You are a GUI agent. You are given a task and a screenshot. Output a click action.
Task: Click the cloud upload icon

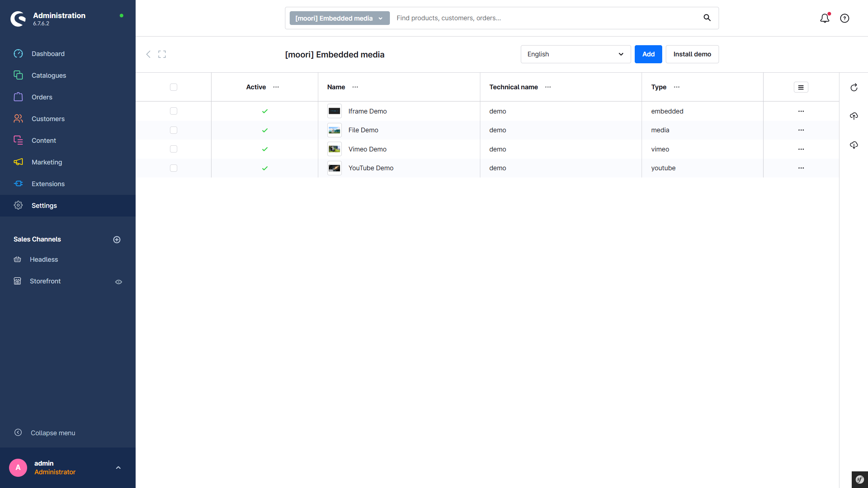(854, 116)
